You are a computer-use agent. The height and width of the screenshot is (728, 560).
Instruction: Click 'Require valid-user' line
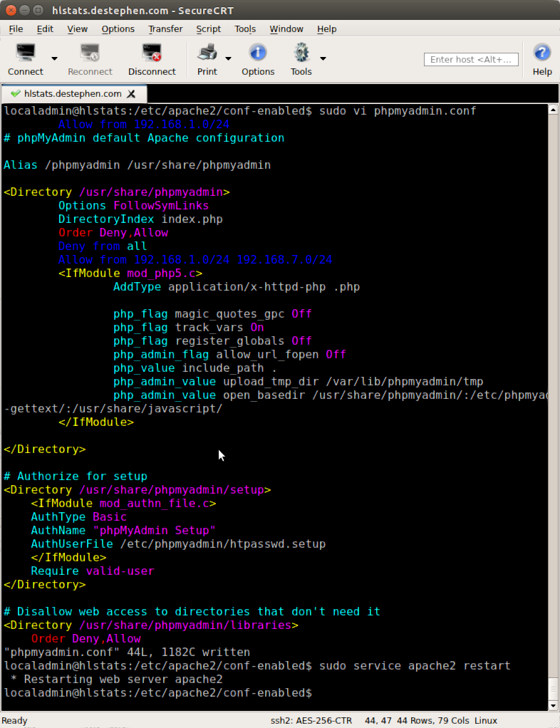point(93,571)
